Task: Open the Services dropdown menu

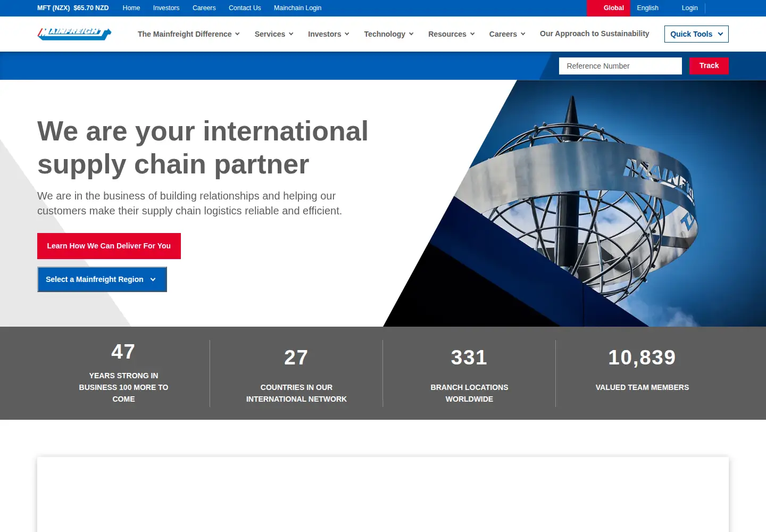Action: point(274,34)
